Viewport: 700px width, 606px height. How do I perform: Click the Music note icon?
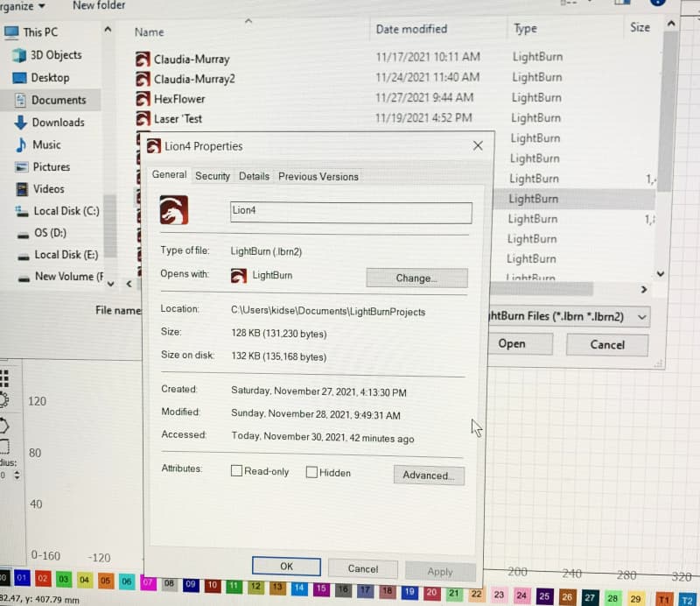click(21, 144)
